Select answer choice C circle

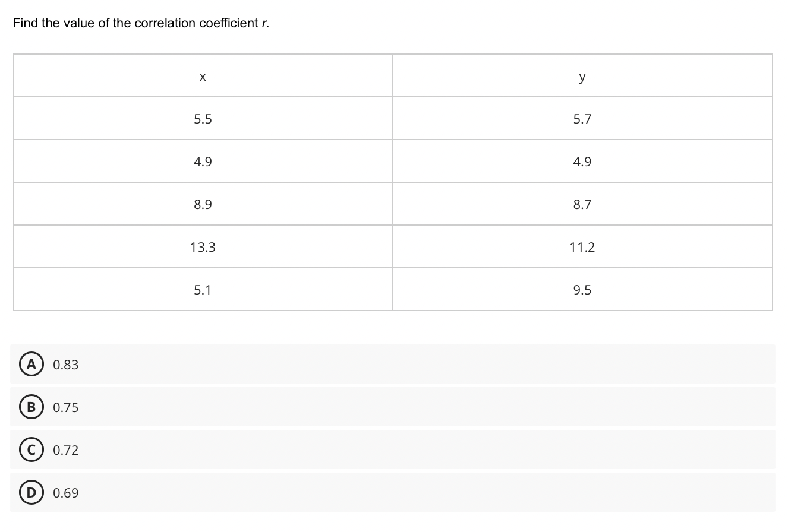(31, 449)
